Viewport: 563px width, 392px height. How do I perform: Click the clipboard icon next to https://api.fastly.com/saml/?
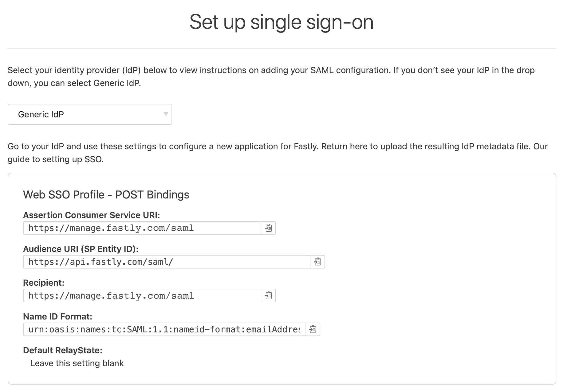(x=317, y=262)
